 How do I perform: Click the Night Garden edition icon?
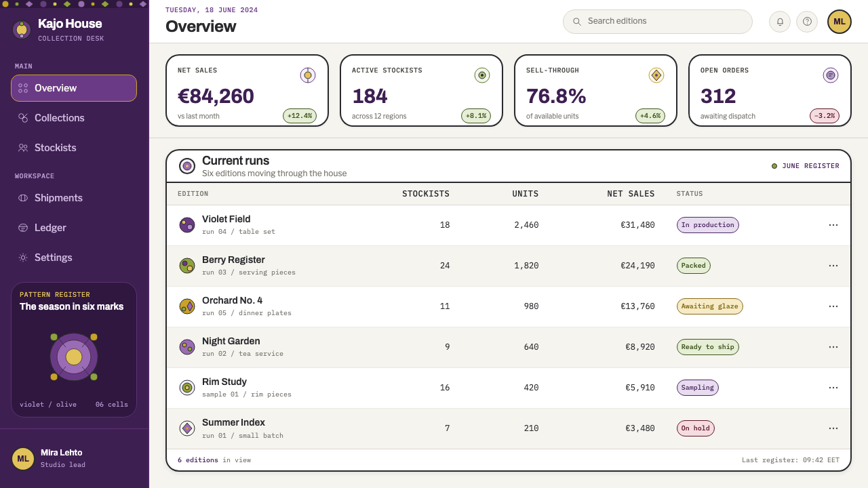click(x=187, y=347)
